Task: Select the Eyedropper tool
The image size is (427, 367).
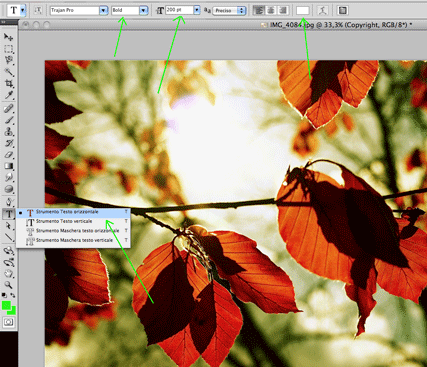Action: [9, 95]
